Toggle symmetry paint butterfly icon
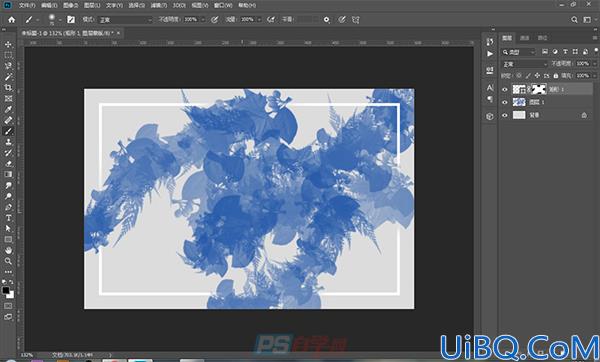The width and height of the screenshot is (600, 362). [355, 20]
